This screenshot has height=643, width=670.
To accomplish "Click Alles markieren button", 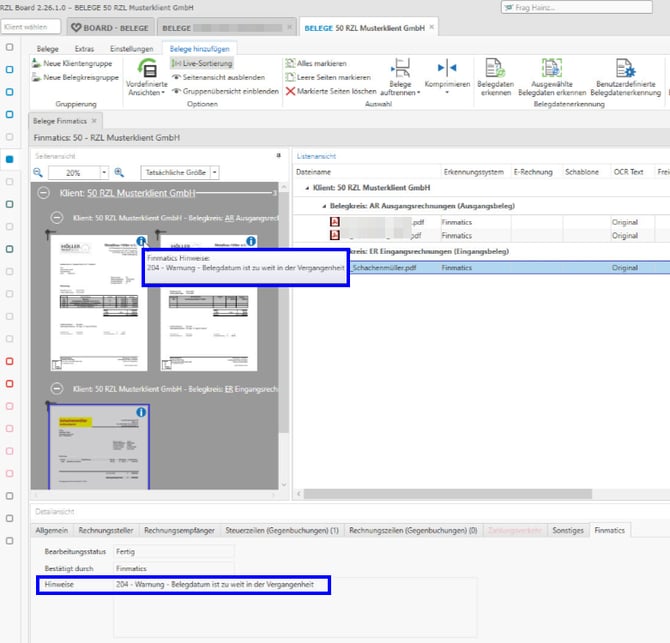I will point(320,63).
